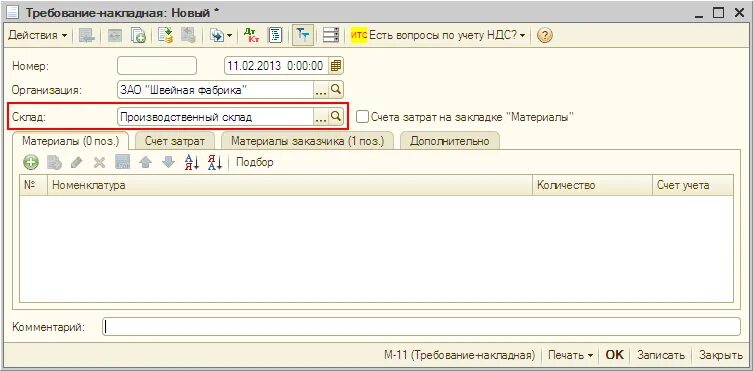The height and width of the screenshot is (371, 753).
Task: Click М-11 (Требование-накладная) print button
Action: [x=459, y=355]
